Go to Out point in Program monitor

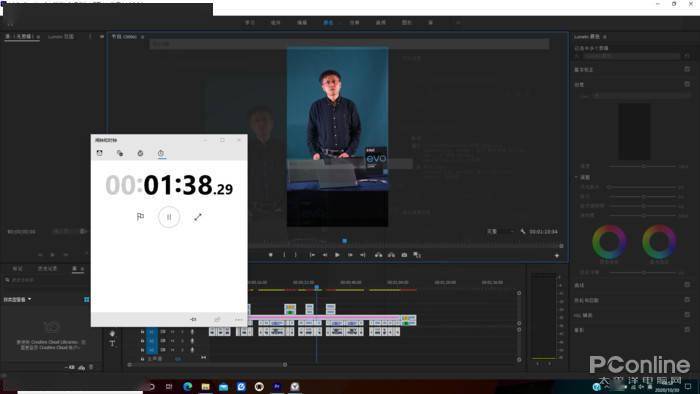[x=363, y=255]
